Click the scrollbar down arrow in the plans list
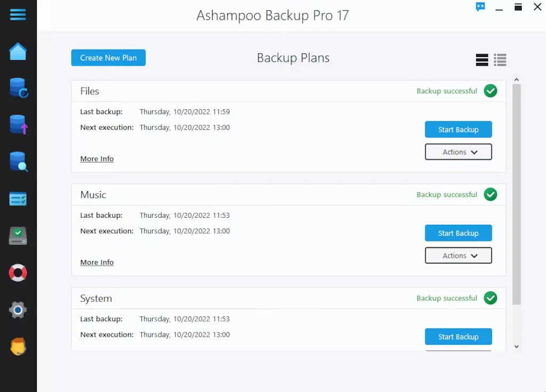 [516, 346]
